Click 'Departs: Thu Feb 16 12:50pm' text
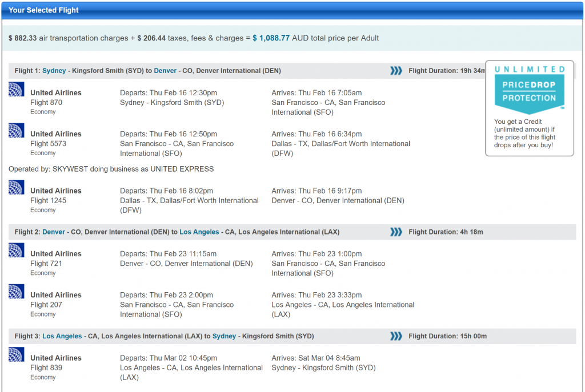Image resolution: width=585 pixels, height=392 pixels. pyautogui.click(x=169, y=134)
